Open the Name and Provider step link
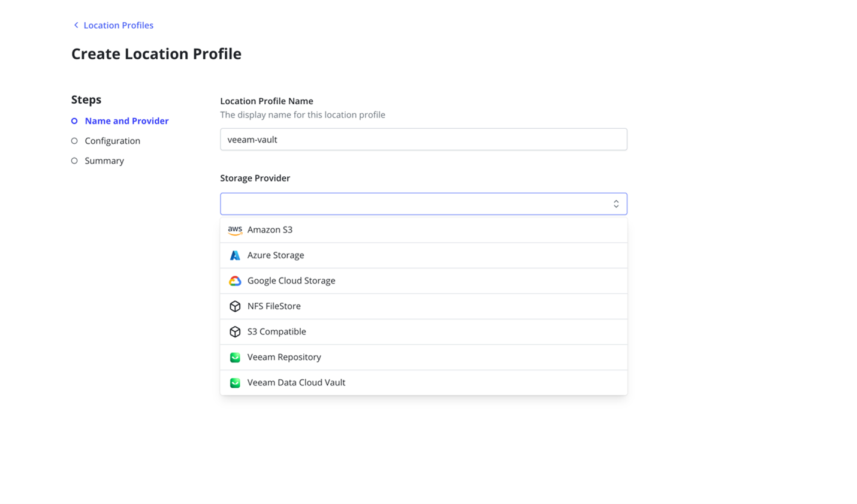Viewport: 857px width, 504px height. coord(126,121)
